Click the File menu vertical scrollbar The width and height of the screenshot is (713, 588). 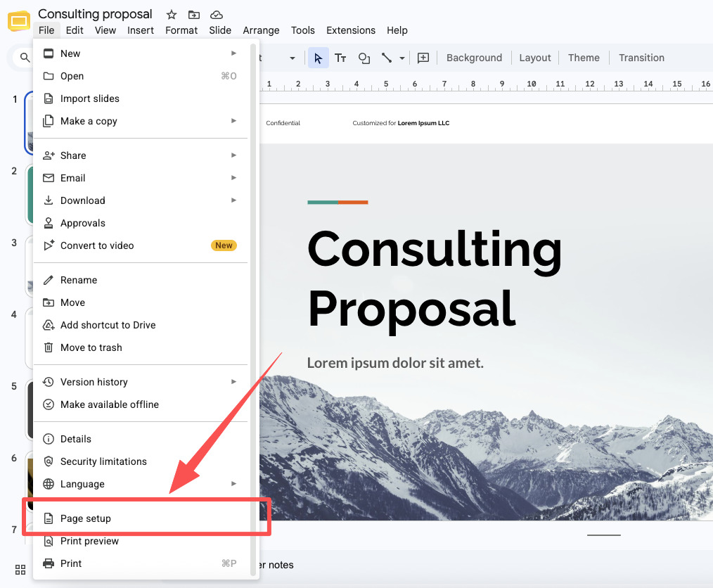click(x=253, y=309)
